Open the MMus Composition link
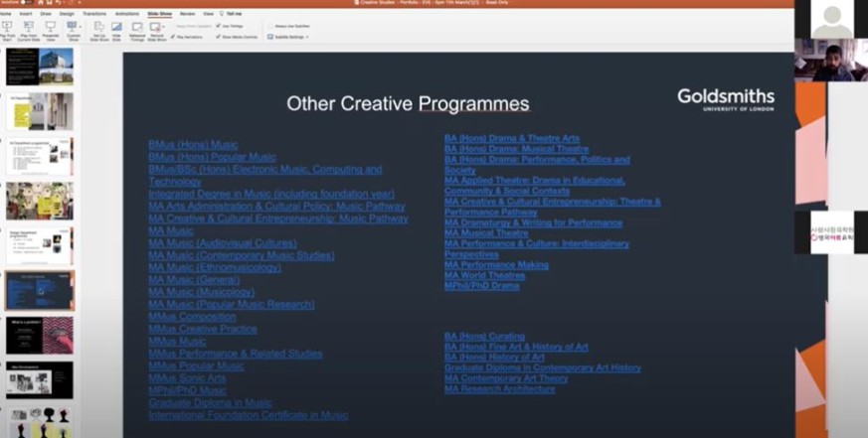This screenshot has height=438, width=868. pos(192,317)
